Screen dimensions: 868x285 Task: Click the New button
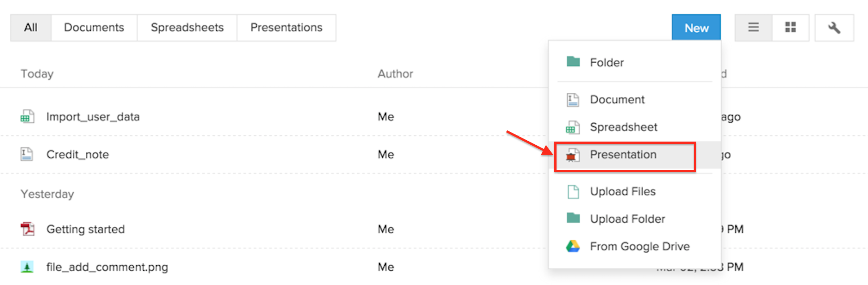(x=696, y=28)
